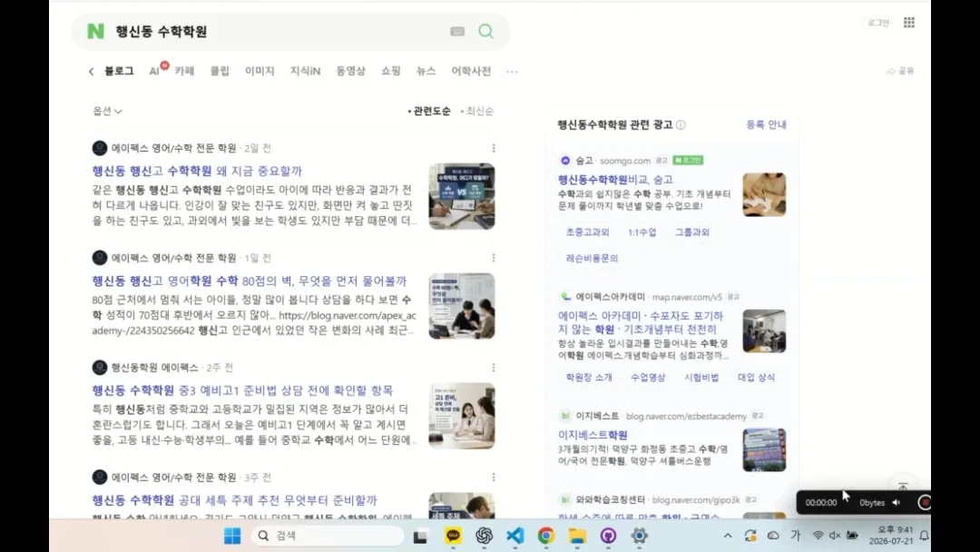The image size is (980, 552).
Task: Click the 등록 안내 link
Action: coord(766,124)
